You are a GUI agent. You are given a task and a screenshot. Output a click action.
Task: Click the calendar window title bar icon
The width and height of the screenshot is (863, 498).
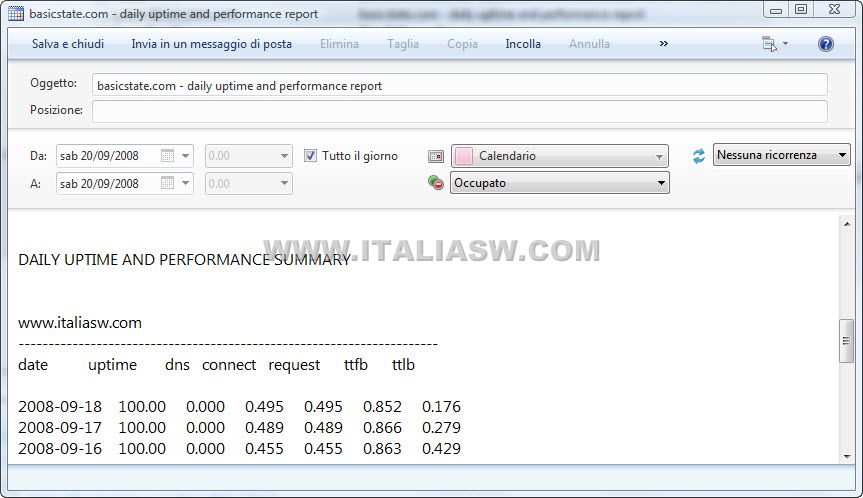click(x=16, y=13)
